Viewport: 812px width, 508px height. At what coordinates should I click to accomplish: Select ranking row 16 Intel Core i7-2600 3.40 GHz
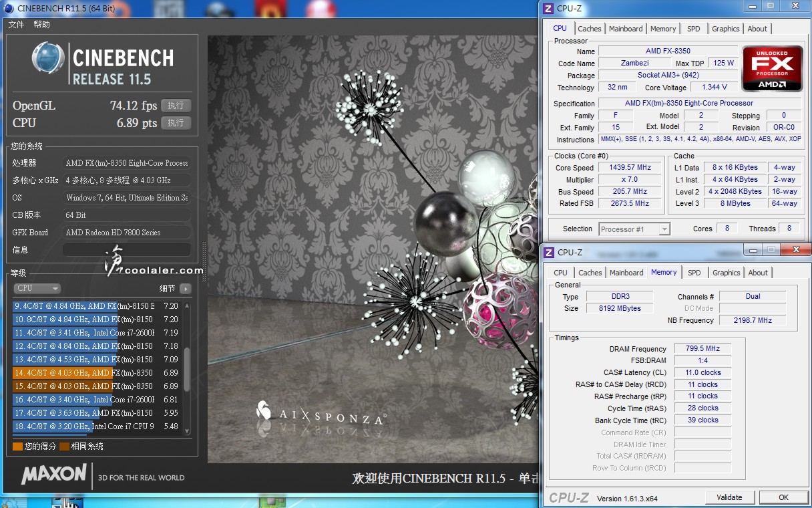pos(97,400)
